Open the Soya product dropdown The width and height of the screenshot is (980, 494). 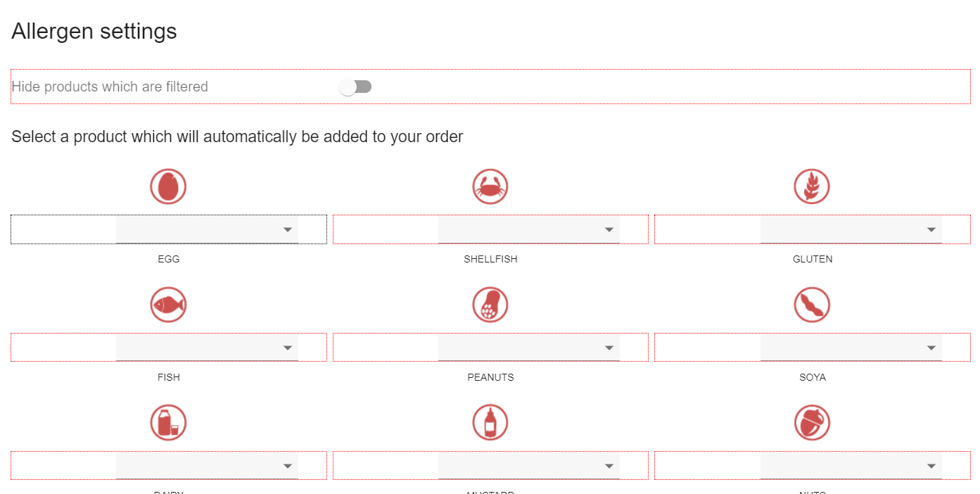pos(851,348)
